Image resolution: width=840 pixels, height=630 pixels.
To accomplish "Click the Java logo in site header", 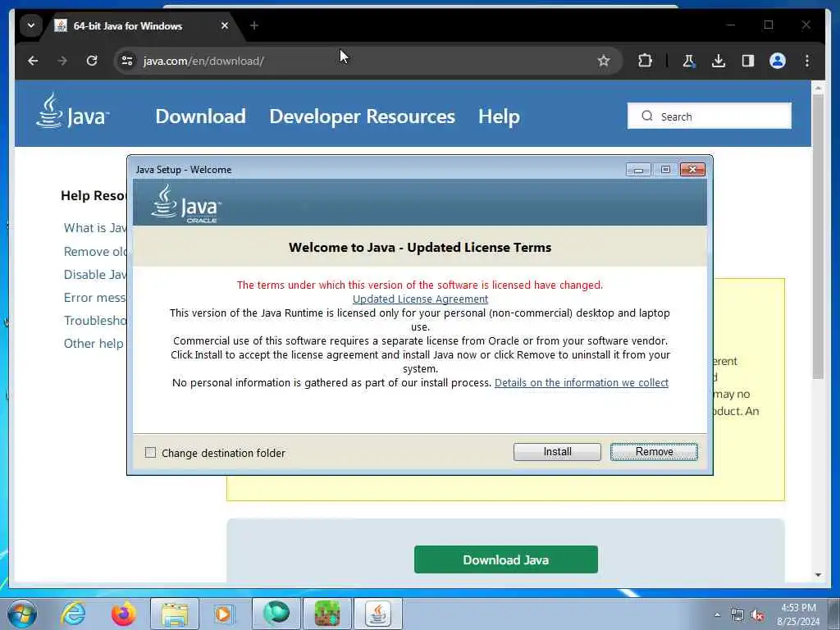I will click(x=72, y=111).
